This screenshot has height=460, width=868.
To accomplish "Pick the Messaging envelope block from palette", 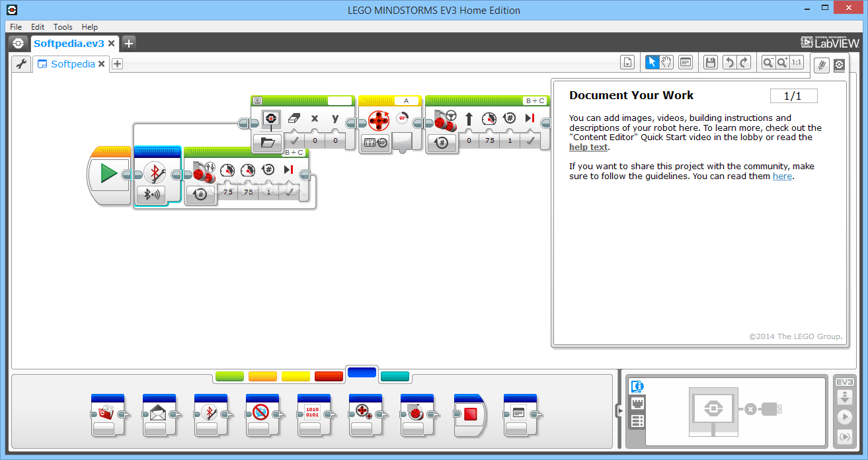I will pos(159,414).
